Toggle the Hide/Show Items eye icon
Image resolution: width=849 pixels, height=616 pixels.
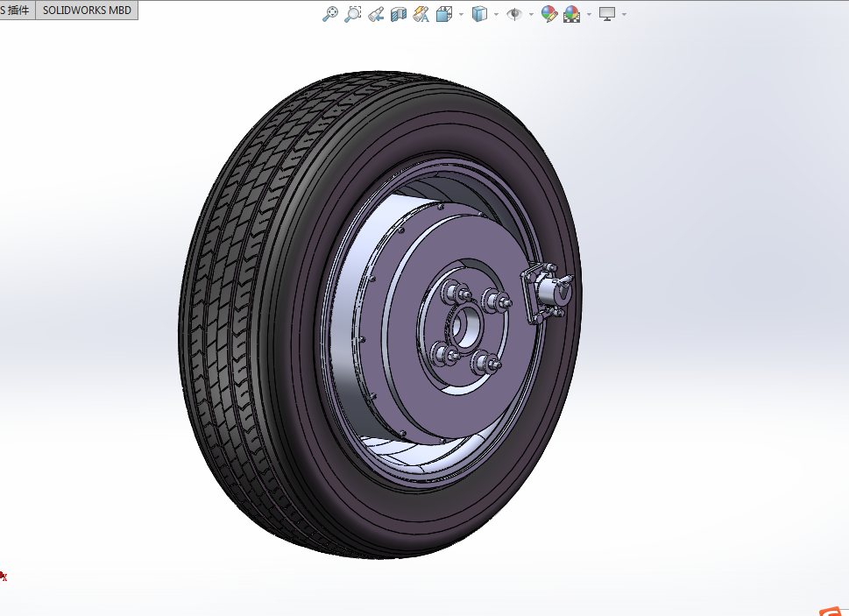513,14
